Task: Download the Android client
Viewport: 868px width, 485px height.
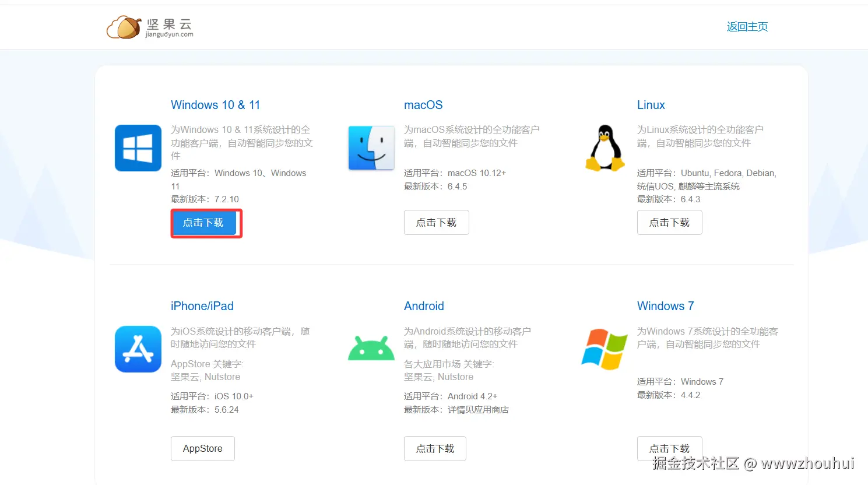Action: click(435, 449)
